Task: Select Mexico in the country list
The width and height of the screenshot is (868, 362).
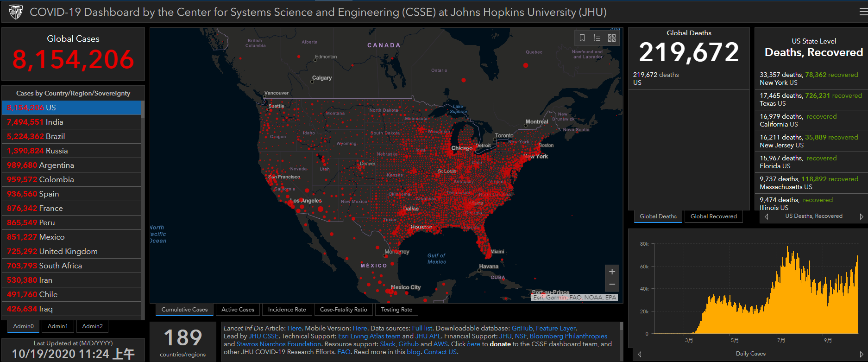Action: 72,237
